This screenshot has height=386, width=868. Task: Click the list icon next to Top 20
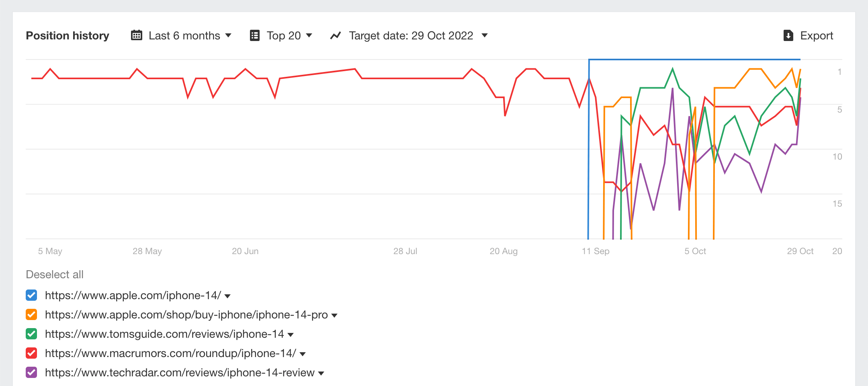255,35
